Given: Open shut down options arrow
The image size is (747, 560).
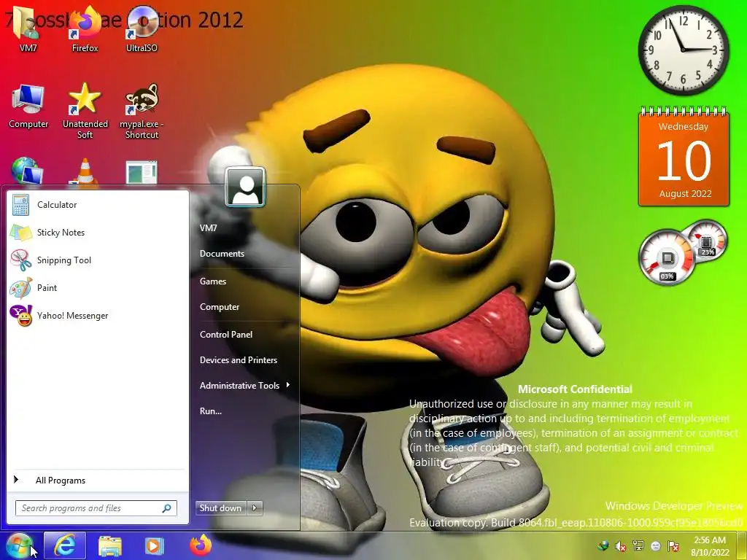Looking at the screenshot, I should (255, 508).
